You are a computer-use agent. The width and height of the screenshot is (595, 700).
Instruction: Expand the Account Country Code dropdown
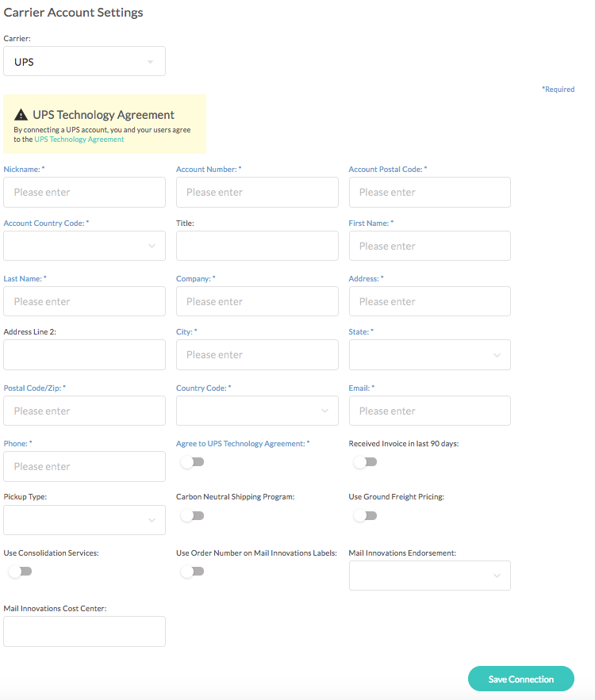(x=84, y=246)
